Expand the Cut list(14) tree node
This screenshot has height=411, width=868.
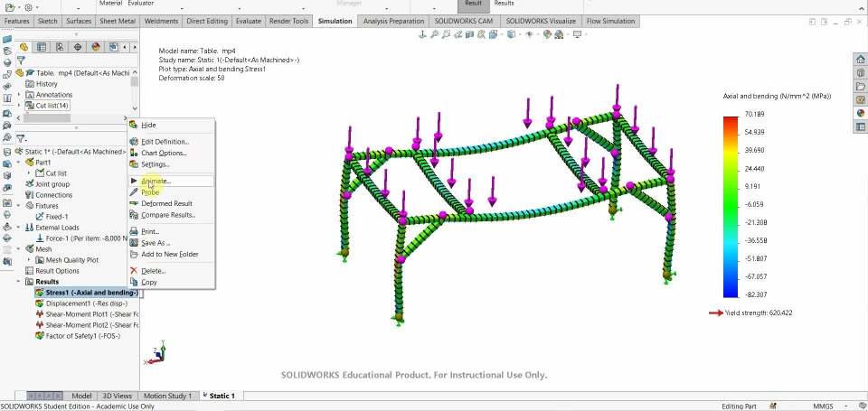coord(19,106)
